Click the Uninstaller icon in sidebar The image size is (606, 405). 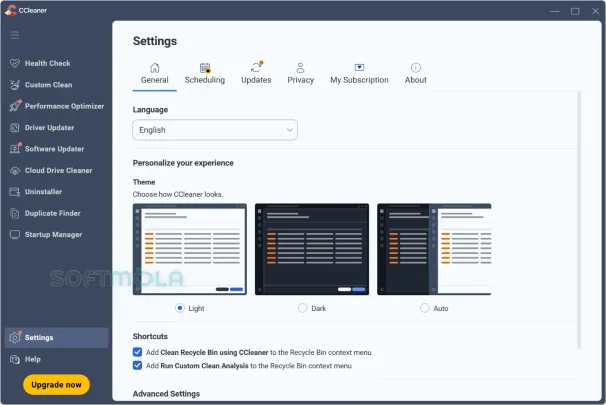coord(15,192)
